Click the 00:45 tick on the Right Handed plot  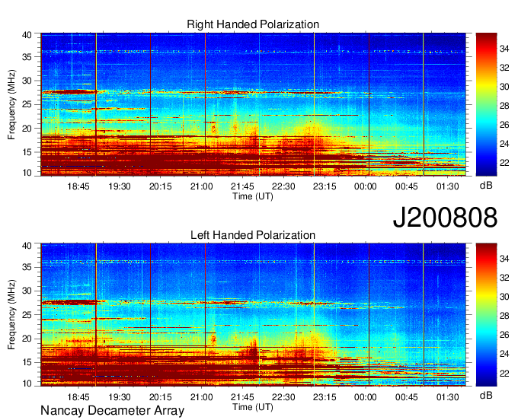406,186
